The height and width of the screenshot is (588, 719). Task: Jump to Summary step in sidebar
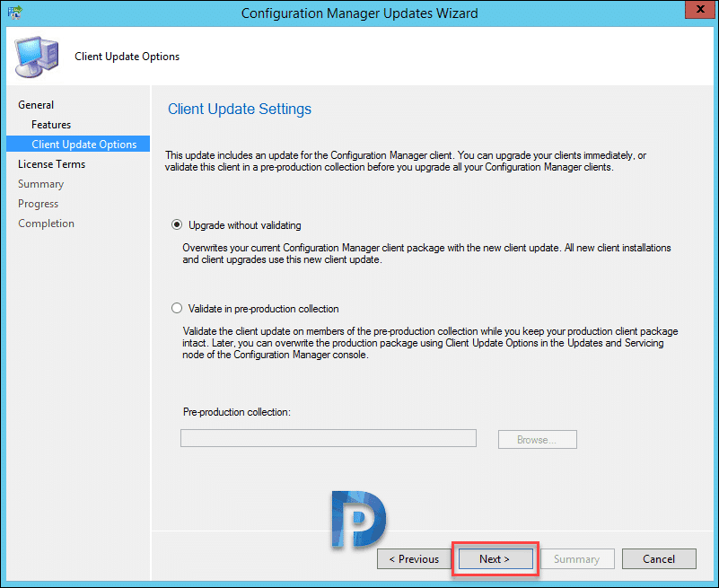tap(40, 183)
